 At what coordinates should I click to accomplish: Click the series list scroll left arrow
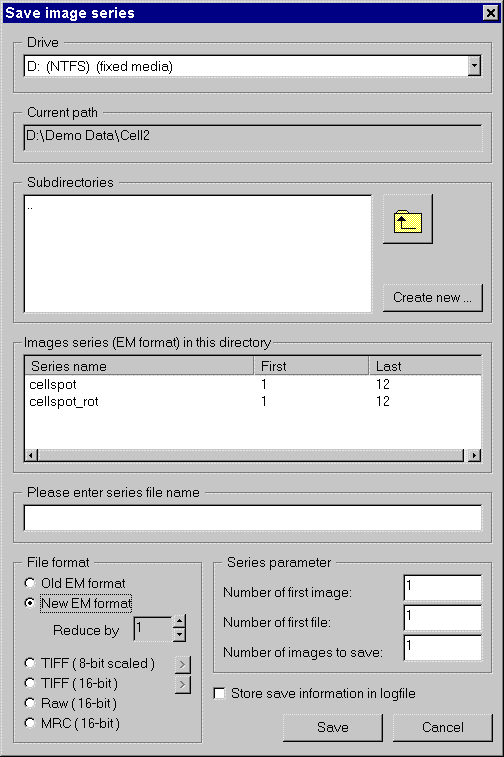coord(31,455)
